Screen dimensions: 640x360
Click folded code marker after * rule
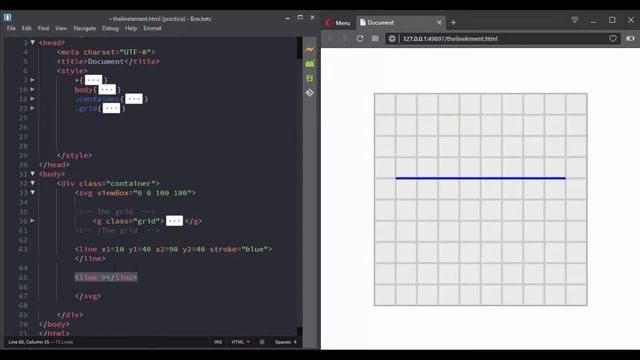[93, 80]
